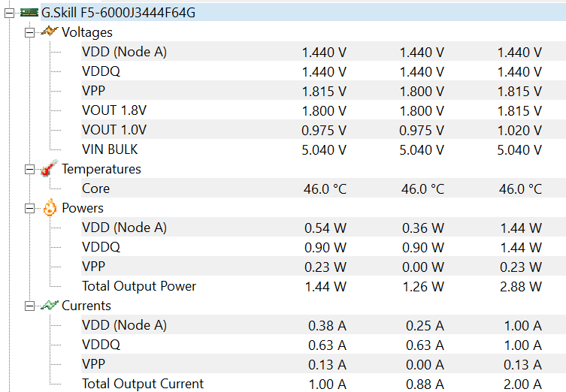Select VDD (Node A) row under Voltages
The height and width of the screenshot is (392, 566).
[323, 52]
